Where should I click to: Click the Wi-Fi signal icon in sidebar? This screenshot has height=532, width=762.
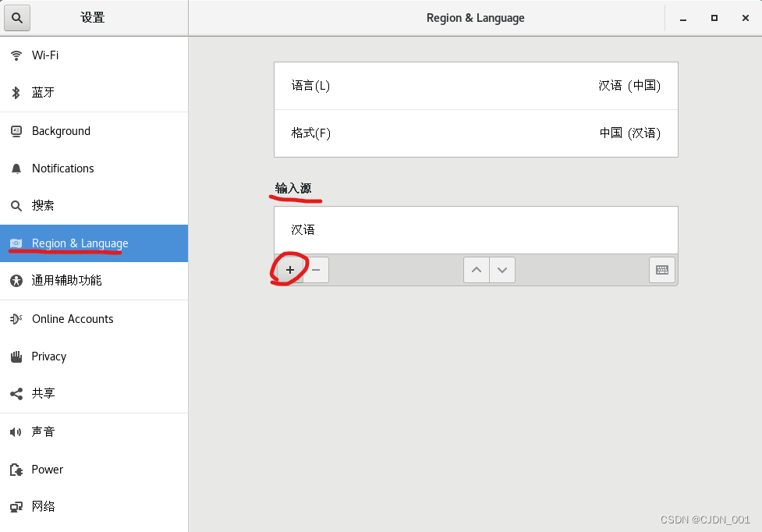tap(16, 55)
